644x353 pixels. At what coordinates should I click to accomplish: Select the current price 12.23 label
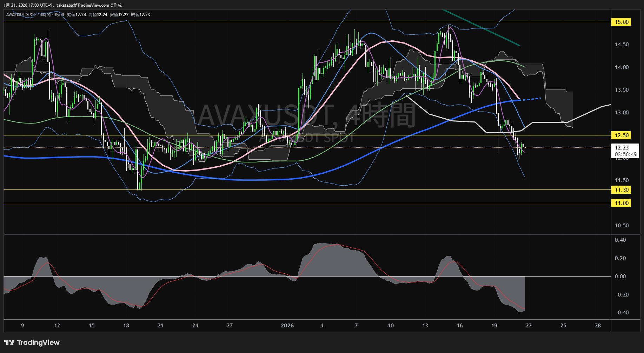[x=622, y=148]
